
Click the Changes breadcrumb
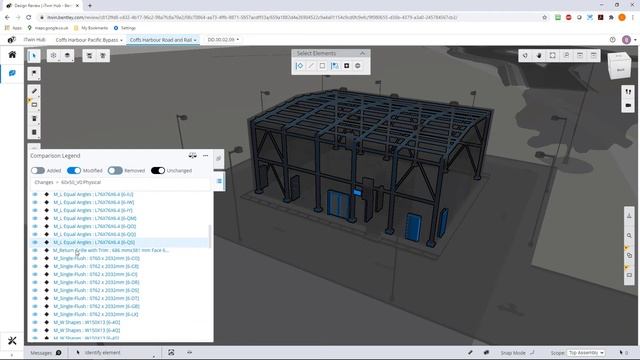click(x=44, y=182)
